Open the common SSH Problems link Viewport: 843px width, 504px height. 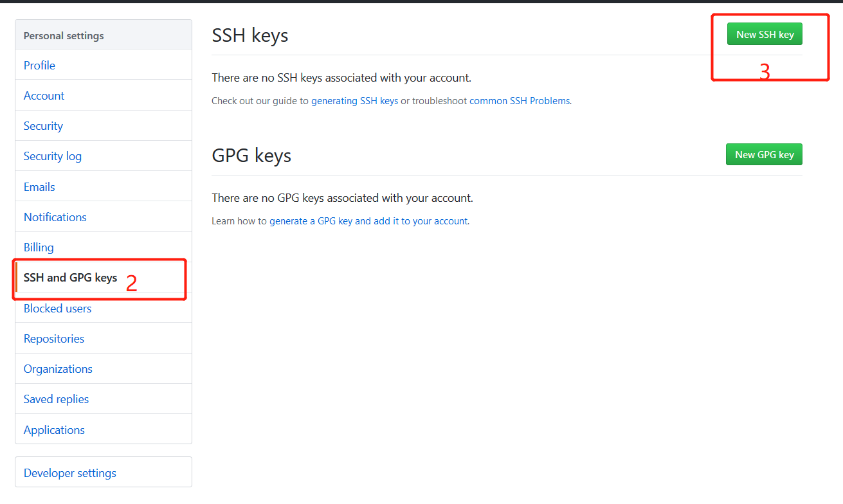[x=519, y=100]
